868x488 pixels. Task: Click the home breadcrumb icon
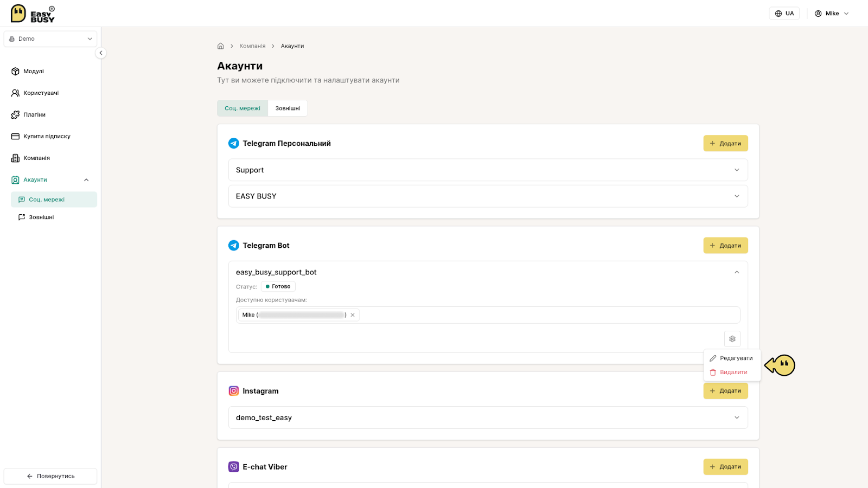coord(221,46)
